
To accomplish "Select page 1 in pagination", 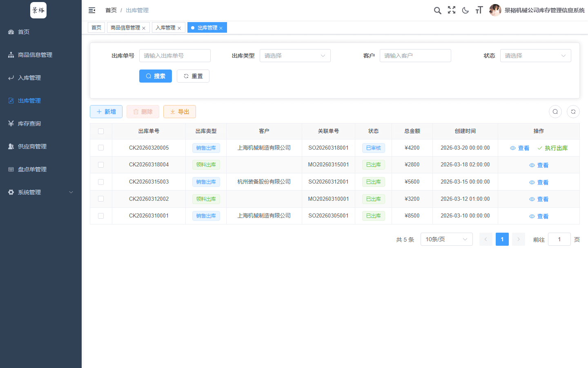I will pyautogui.click(x=502, y=239).
